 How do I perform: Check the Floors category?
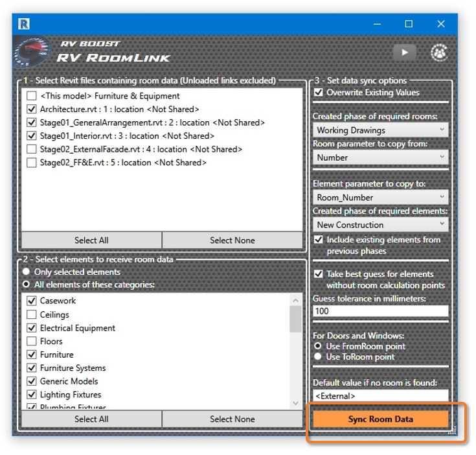pos(32,341)
